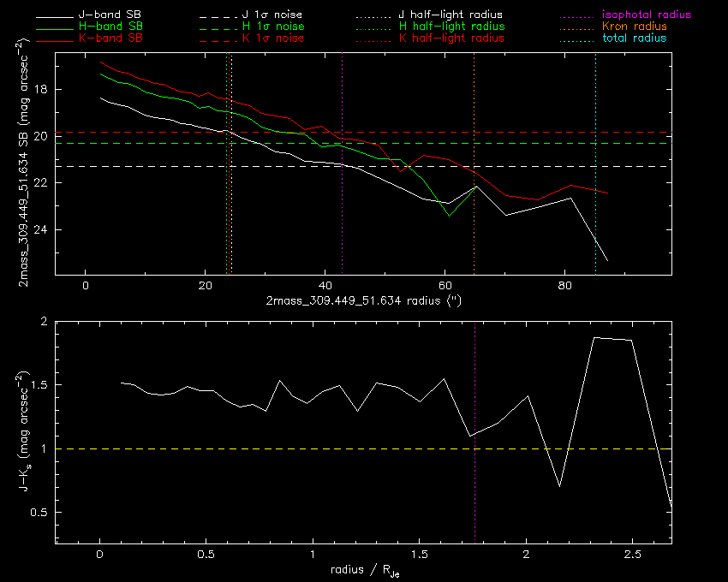Click the Kron radius legend label
728x582 pixels.
click(x=635, y=26)
